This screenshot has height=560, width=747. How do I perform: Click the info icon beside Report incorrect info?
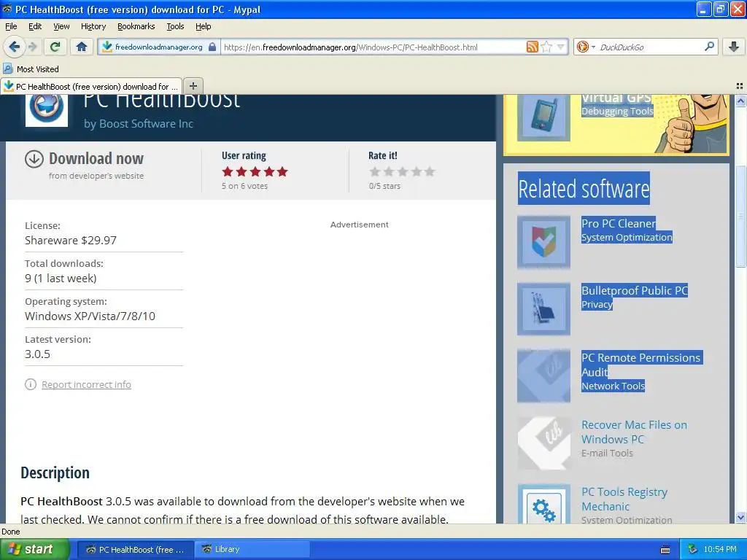tap(31, 384)
